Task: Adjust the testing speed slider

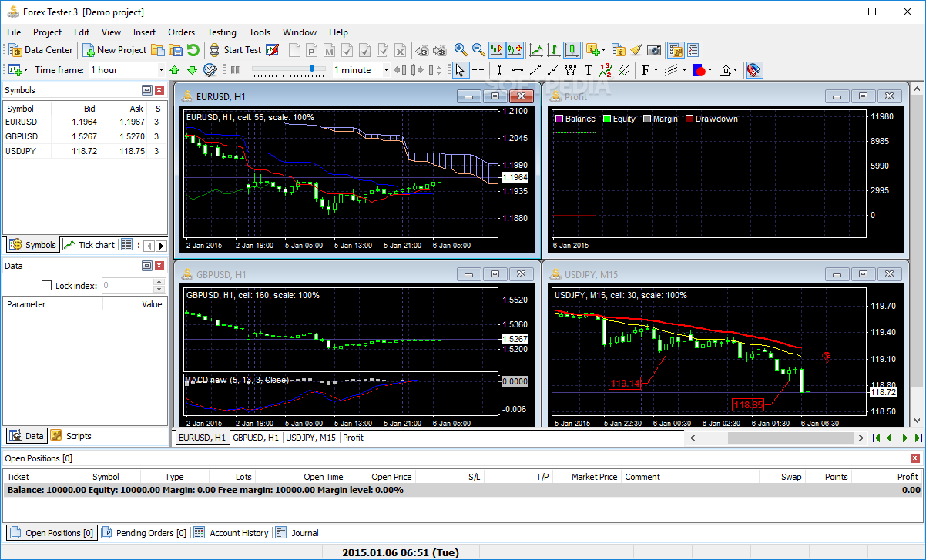Action: pyautogui.click(x=312, y=69)
